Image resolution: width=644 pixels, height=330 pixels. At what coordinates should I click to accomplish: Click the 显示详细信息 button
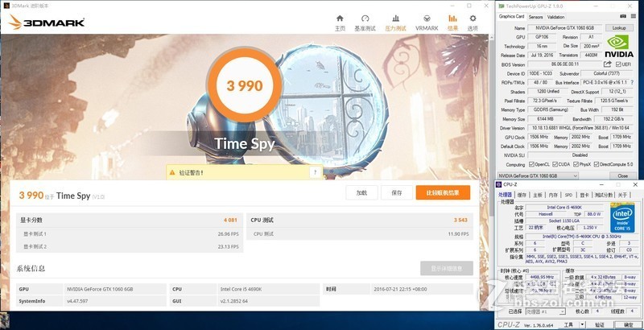pos(447,269)
